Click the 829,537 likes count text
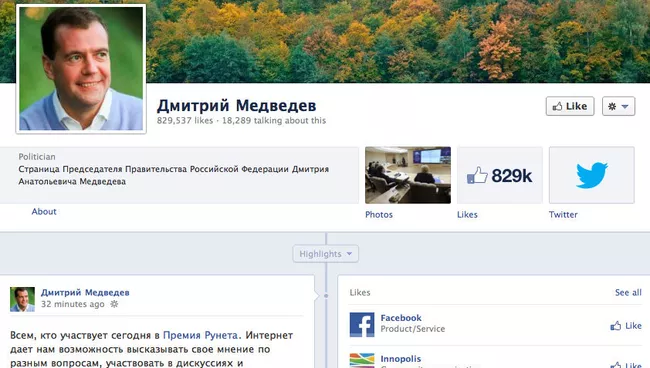Image resolution: width=650 pixels, height=368 pixels. coord(185,121)
